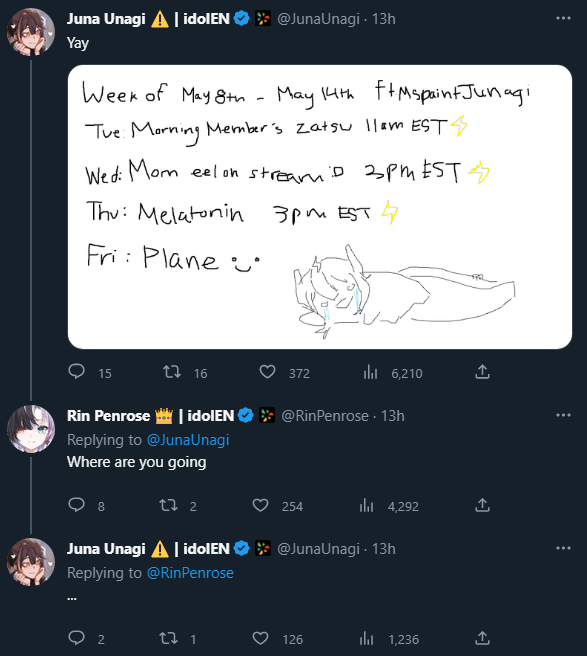Open the @RinPenrose mention link

point(190,573)
